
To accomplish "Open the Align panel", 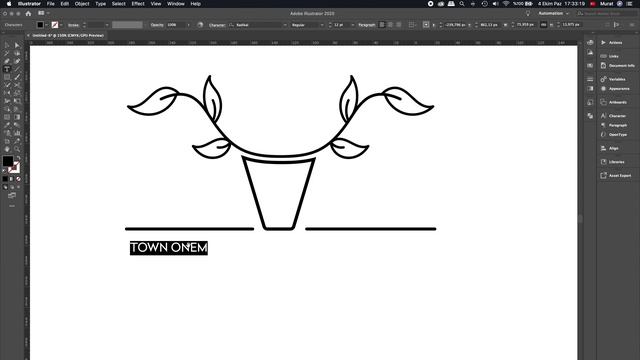I will 613,148.
